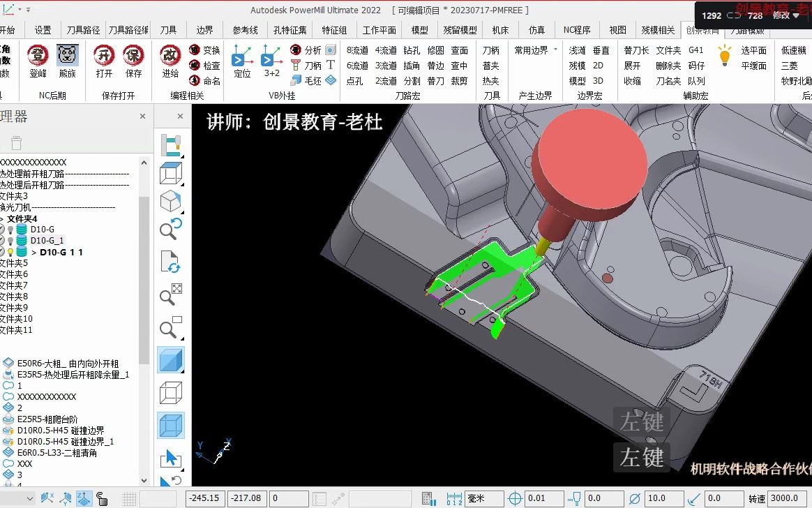Click the 变换 transform command
812x508 pixels.
204,50
